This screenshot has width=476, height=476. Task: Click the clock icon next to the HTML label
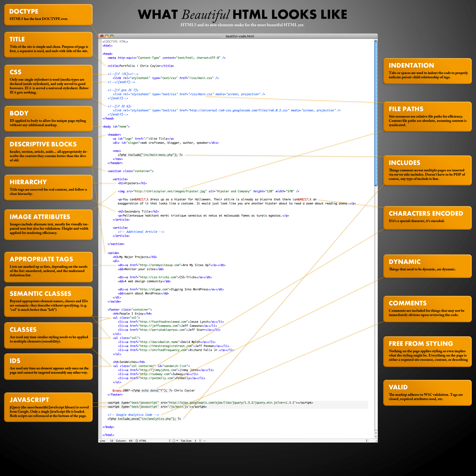click(x=137, y=441)
